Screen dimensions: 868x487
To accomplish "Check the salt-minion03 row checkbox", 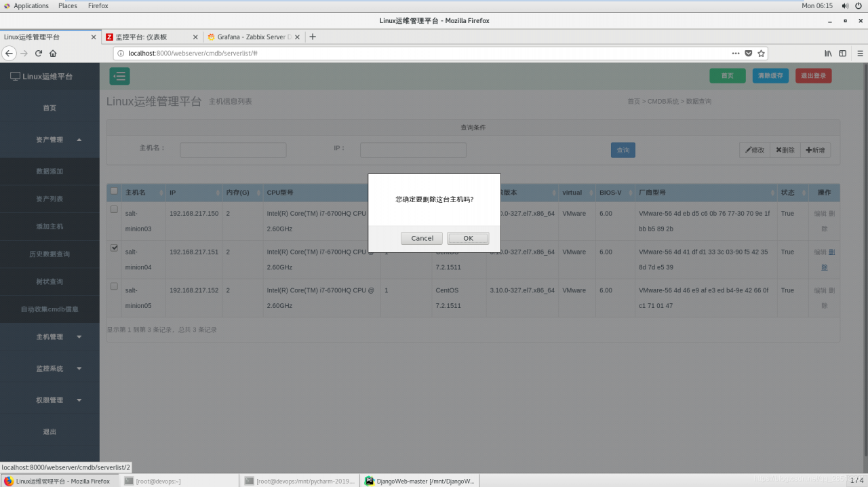I will (x=114, y=209).
